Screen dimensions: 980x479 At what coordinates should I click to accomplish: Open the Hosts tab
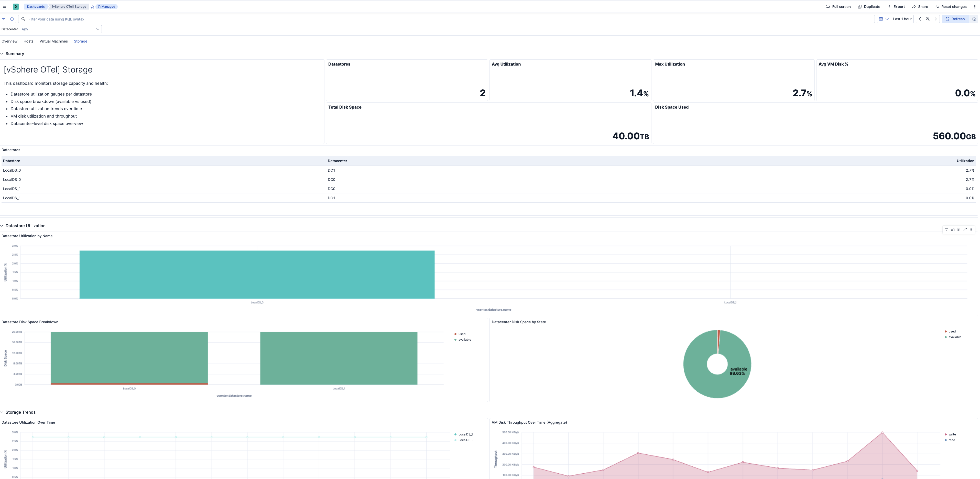[x=28, y=41]
